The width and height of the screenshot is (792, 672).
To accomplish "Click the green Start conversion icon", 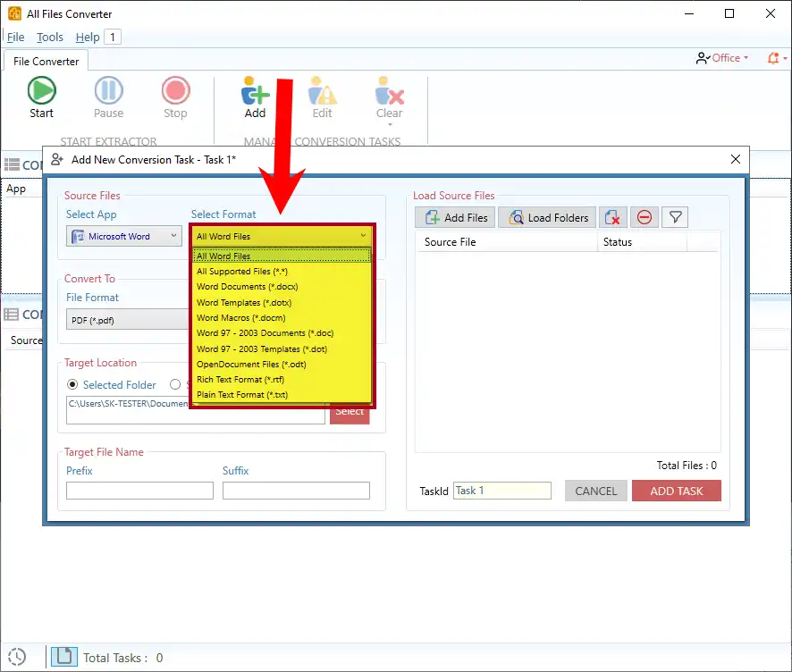I will 41,90.
